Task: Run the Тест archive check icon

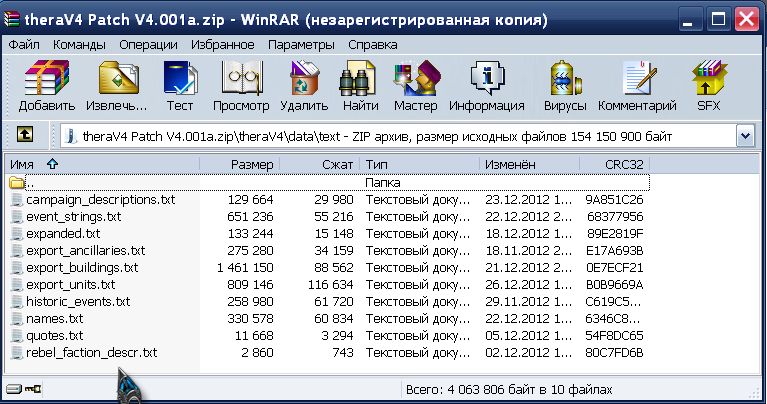Action: click(x=180, y=78)
